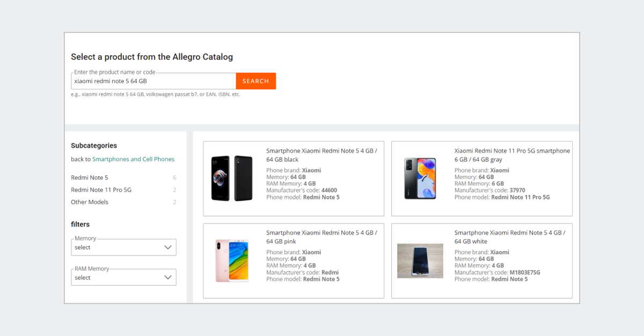
Task: Click Phone model Redmi Note 11 Pro 5G text
Action: coord(502,197)
